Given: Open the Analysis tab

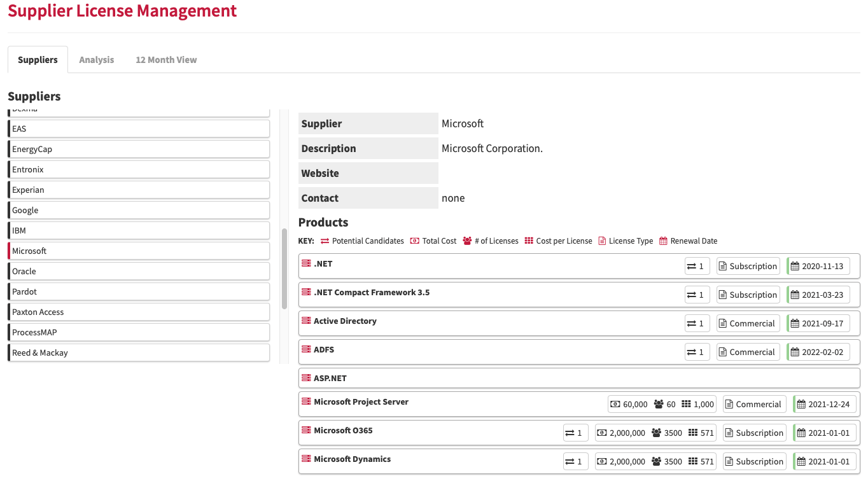Looking at the screenshot, I should (97, 60).
